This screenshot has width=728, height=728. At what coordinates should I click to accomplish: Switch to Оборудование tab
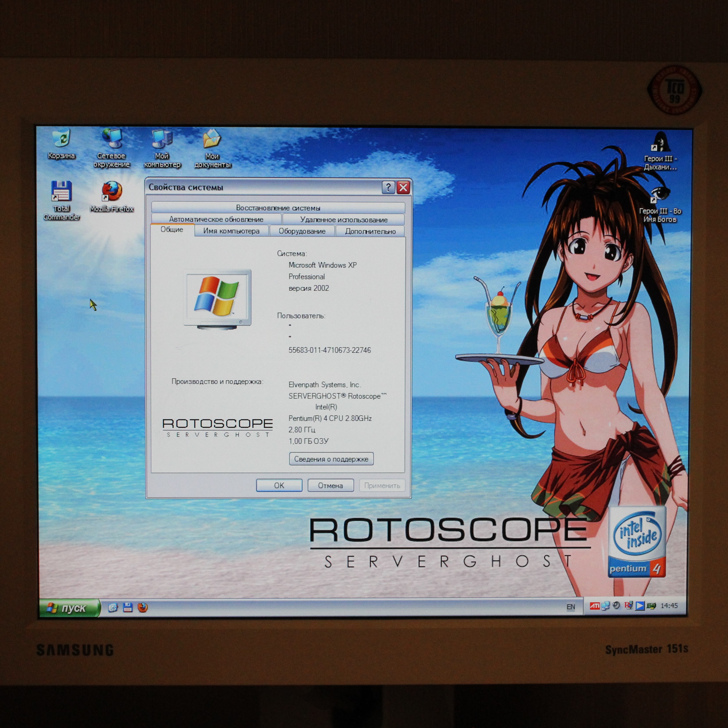click(302, 231)
